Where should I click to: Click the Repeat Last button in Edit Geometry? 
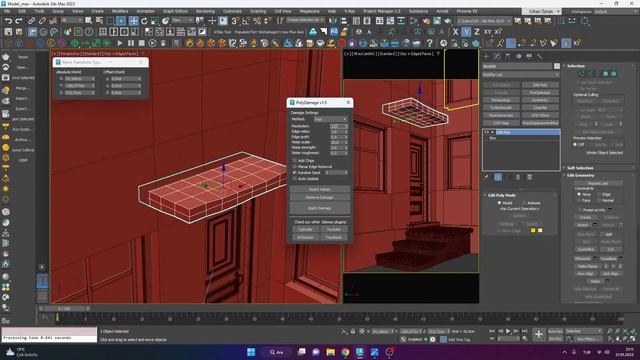point(598,183)
